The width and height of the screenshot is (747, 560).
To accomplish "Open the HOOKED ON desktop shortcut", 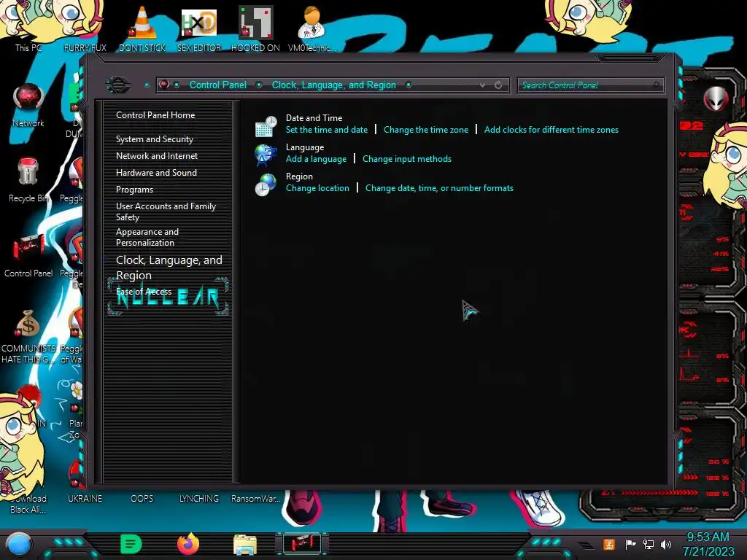I will (256, 28).
